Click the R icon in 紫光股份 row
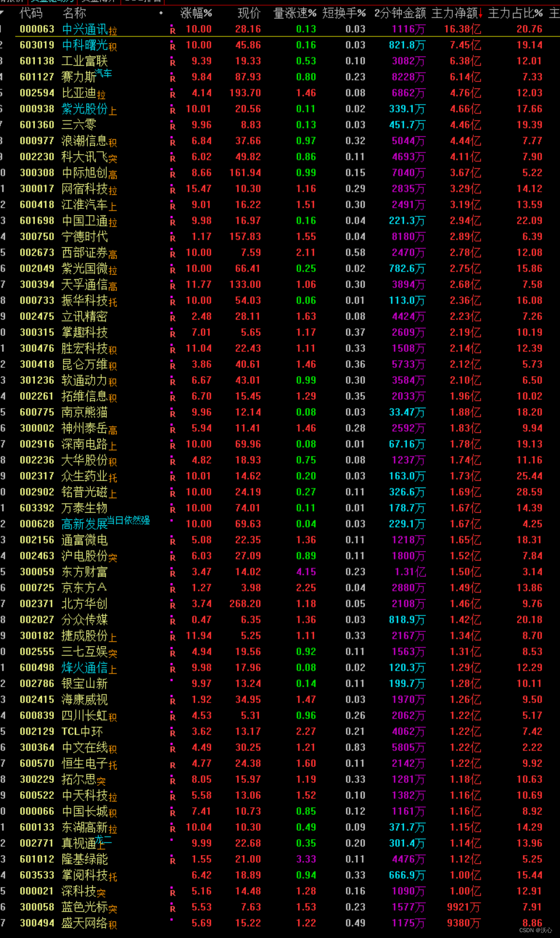The image size is (560, 938). point(173,110)
